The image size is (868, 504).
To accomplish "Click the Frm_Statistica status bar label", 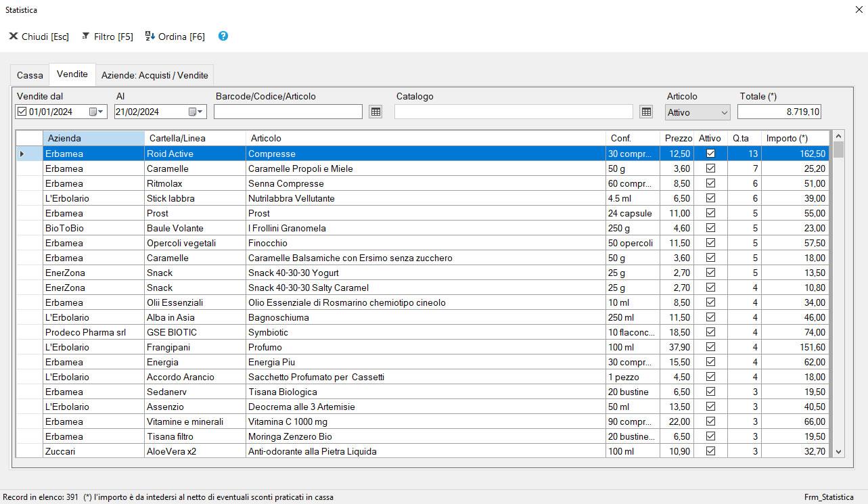I will pyautogui.click(x=829, y=497).
